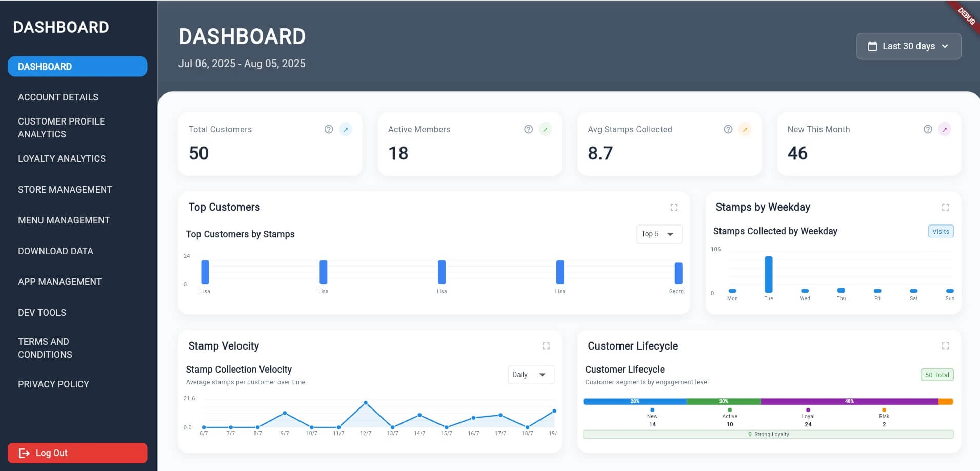Open the Top 5 customers dropdown
The width and height of the screenshot is (980, 471).
[x=658, y=234]
